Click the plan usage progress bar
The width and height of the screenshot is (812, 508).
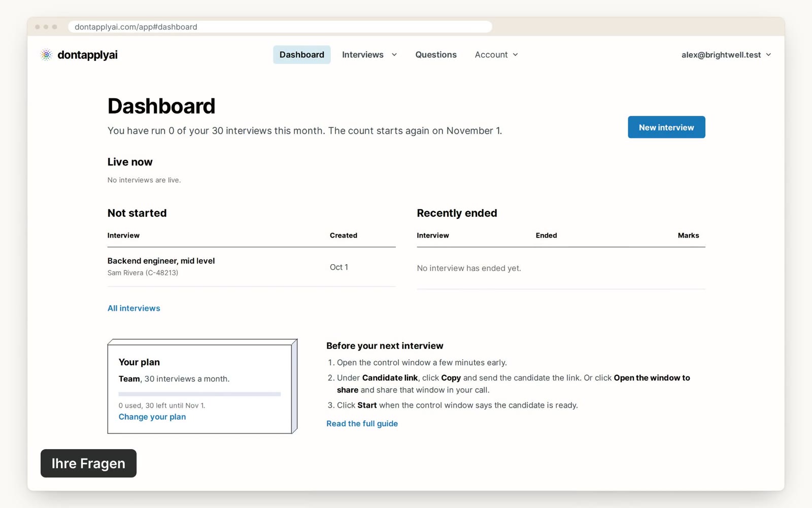click(199, 394)
